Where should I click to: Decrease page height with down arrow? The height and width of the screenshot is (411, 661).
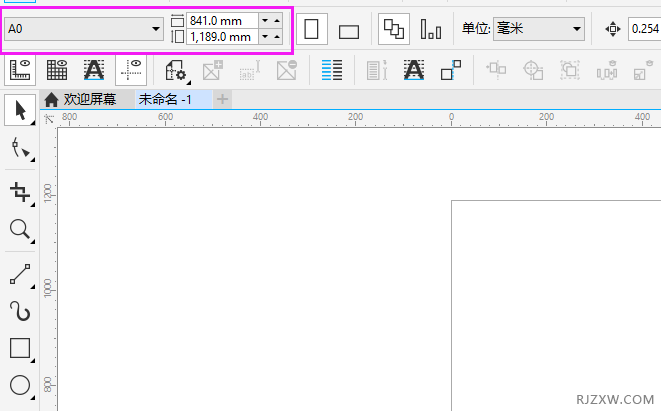[265, 37]
